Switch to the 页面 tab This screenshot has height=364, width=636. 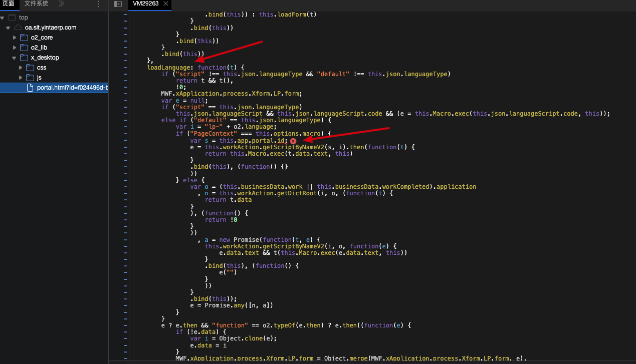9,4
